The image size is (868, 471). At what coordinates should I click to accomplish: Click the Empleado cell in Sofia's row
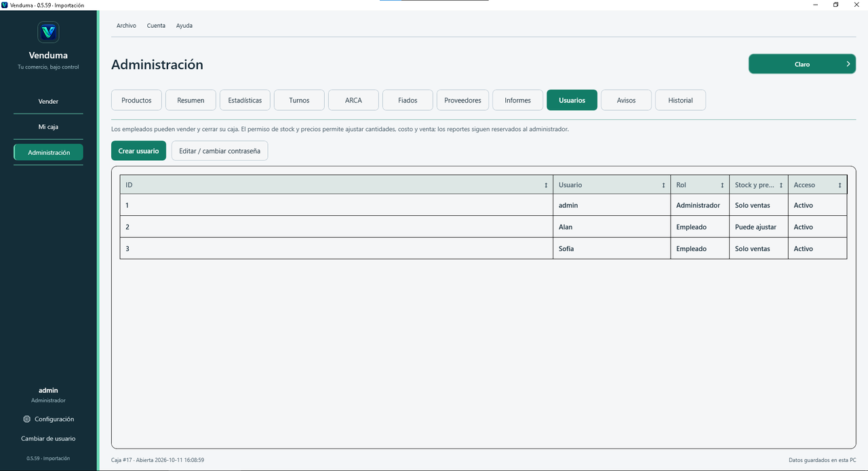pyautogui.click(x=700, y=248)
